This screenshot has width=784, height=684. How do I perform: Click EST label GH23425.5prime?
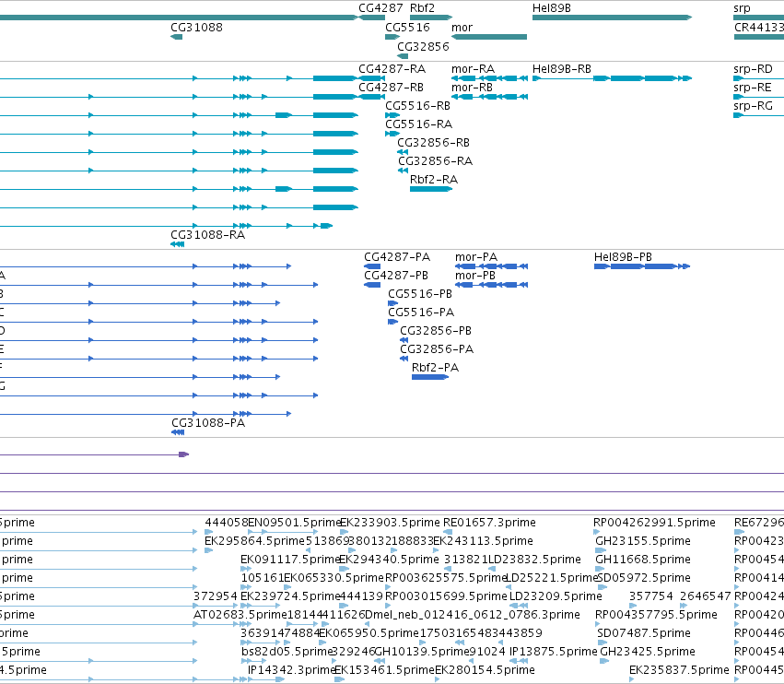click(647, 652)
